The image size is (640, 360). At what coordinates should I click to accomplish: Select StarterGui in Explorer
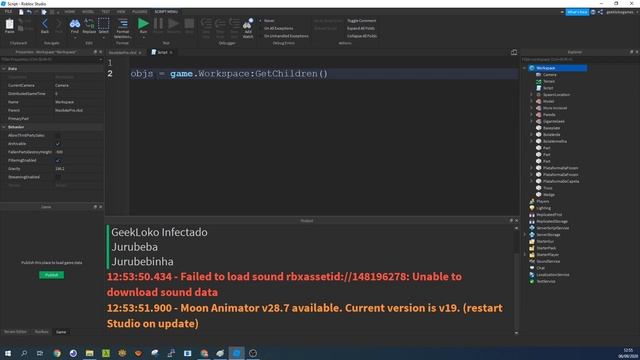click(x=545, y=241)
